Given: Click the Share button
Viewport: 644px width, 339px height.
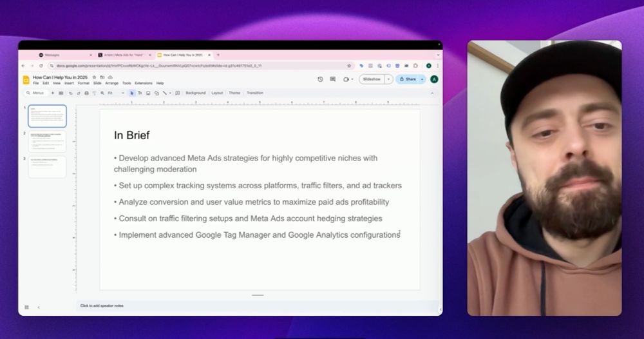Looking at the screenshot, I should (408, 79).
